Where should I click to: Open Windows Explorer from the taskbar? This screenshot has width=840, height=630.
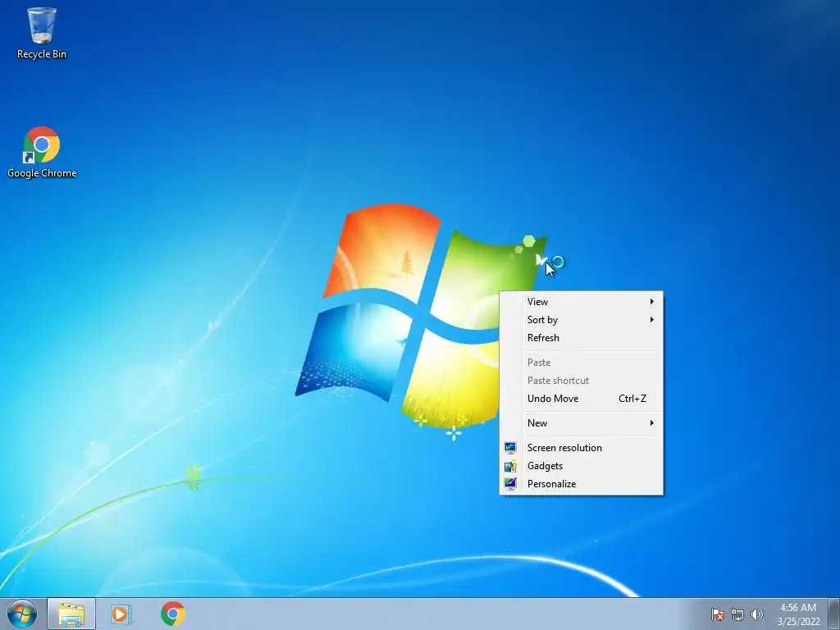[x=71, y=614]
